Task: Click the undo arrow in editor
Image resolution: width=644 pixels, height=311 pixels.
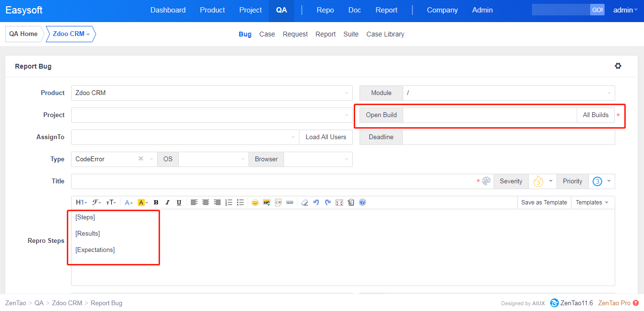Action: [x=316, y=203]
